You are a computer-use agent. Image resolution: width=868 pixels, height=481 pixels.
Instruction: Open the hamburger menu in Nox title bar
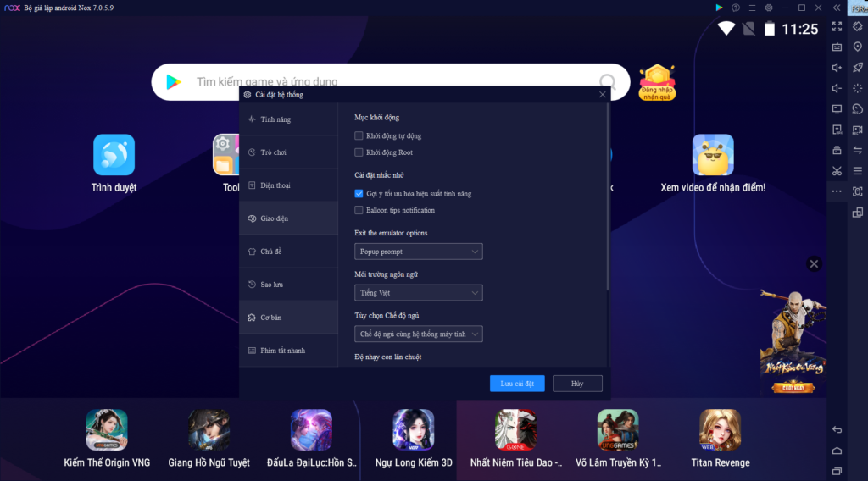pyautogui.click(x=752, y=8)
